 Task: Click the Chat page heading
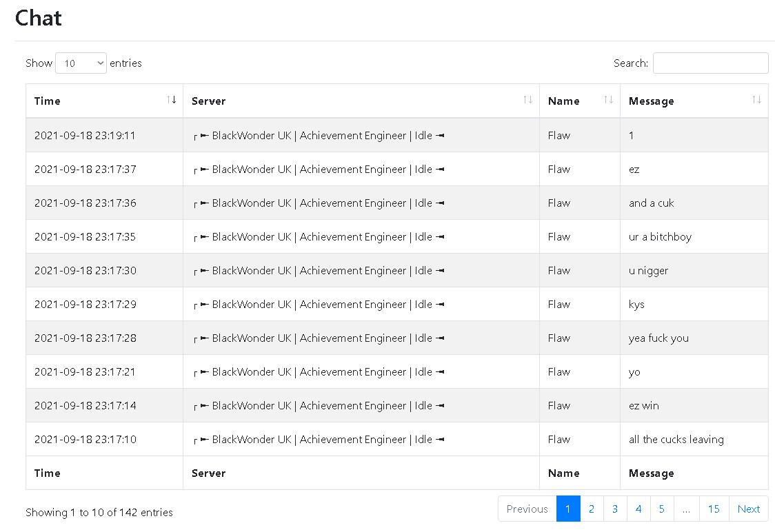(39, 19)
